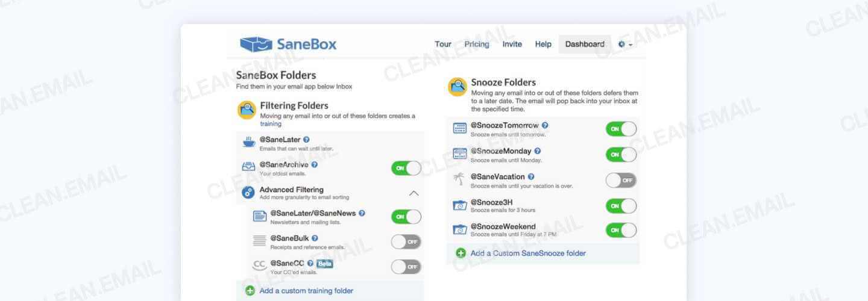Open help for @SaneArchive
The image size is (868, 301).
314,165
